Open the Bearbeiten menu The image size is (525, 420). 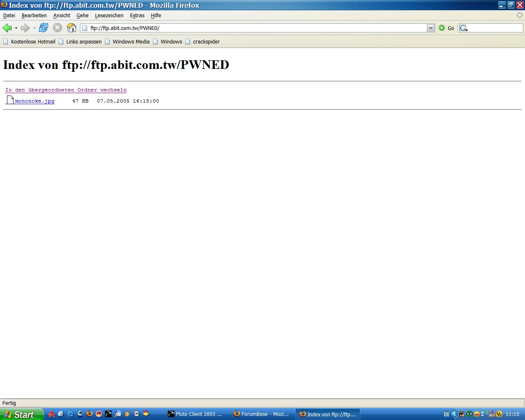point(34,16)
